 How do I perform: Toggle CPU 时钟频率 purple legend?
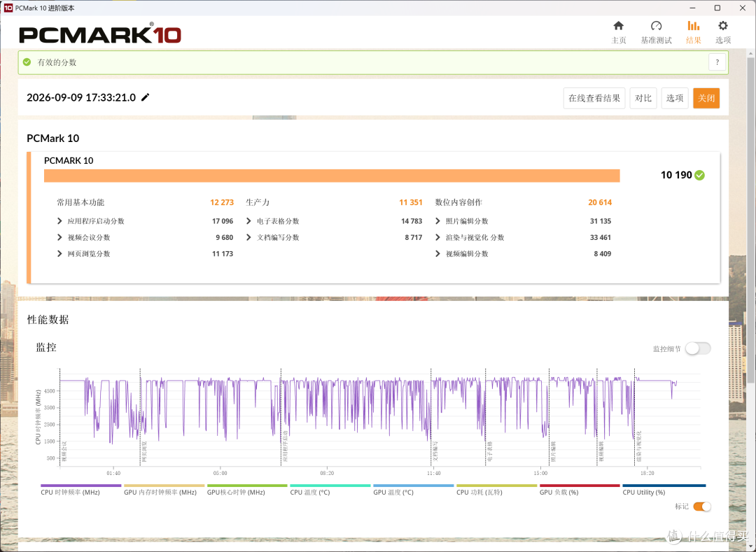80,490
